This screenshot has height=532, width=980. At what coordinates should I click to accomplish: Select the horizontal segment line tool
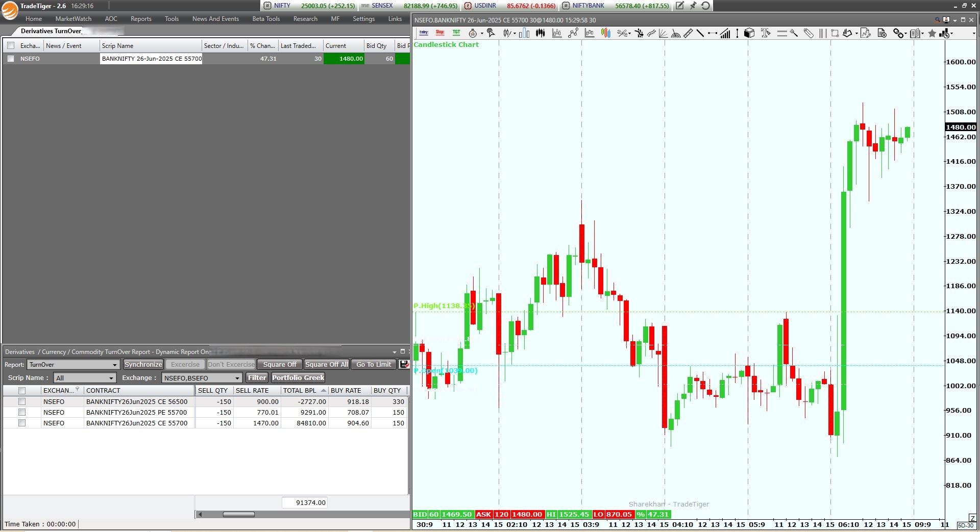[x=713, y=33]
